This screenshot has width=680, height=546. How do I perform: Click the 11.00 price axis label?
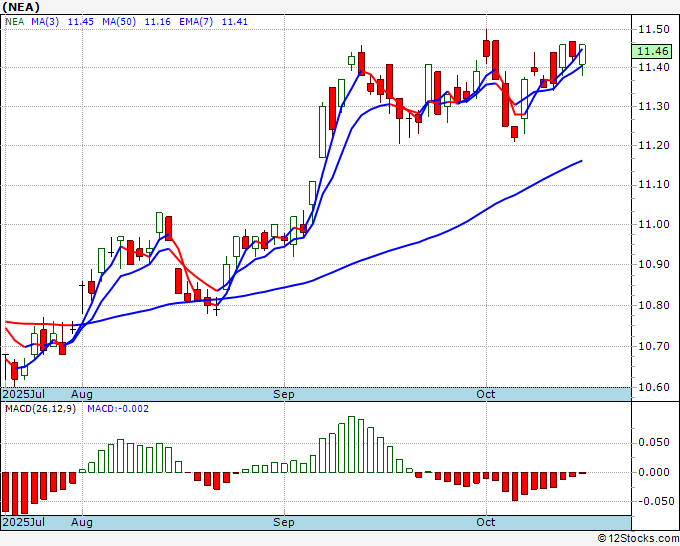(x=654, y=224)
